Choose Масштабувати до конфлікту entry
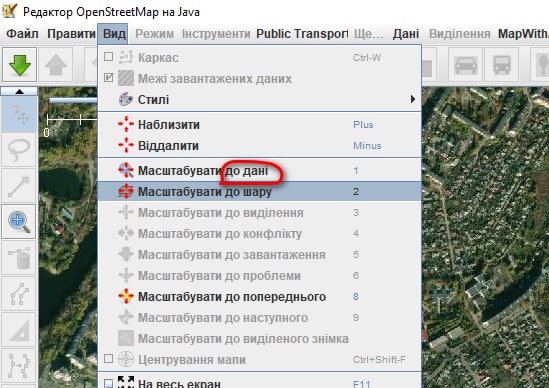The height and width of the screenshot is (388, 549). [x=259, y=234]
